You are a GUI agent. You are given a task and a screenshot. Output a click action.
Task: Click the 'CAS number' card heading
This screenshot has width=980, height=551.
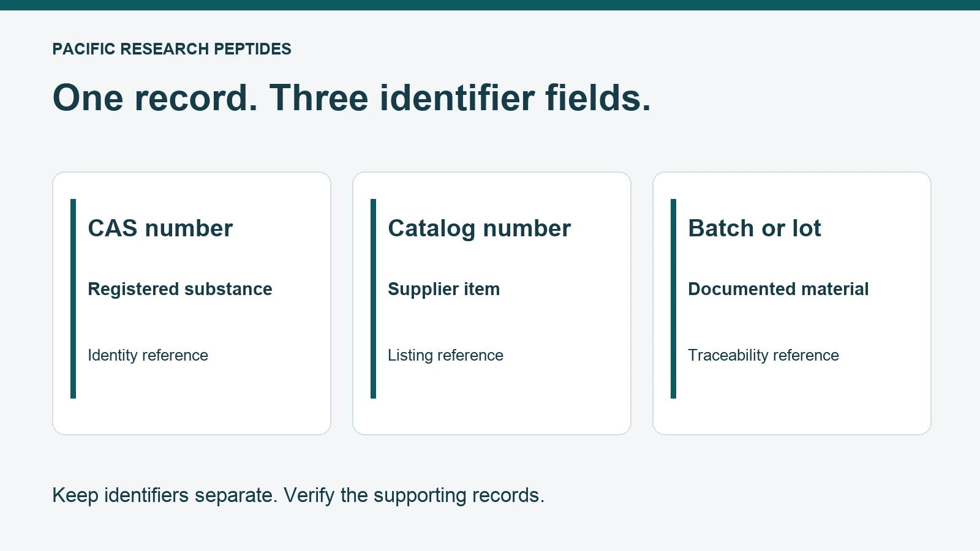(x=160, y=228)
